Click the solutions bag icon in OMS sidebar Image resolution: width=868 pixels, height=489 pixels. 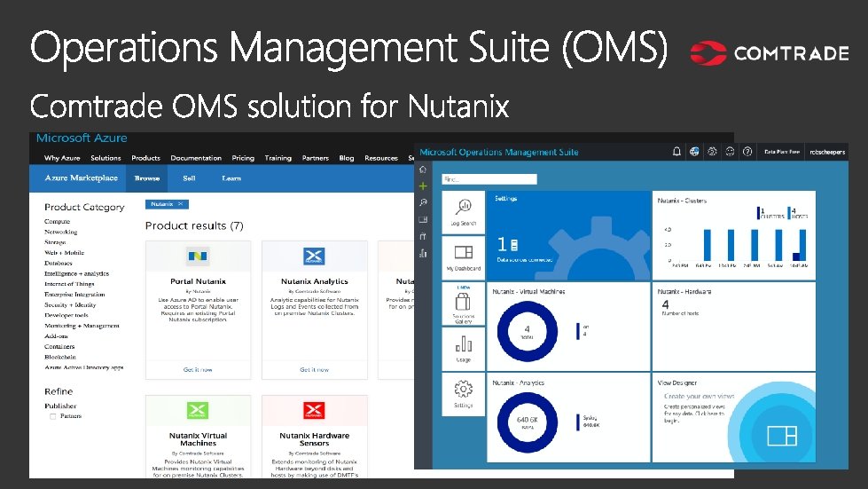point(423,236)
